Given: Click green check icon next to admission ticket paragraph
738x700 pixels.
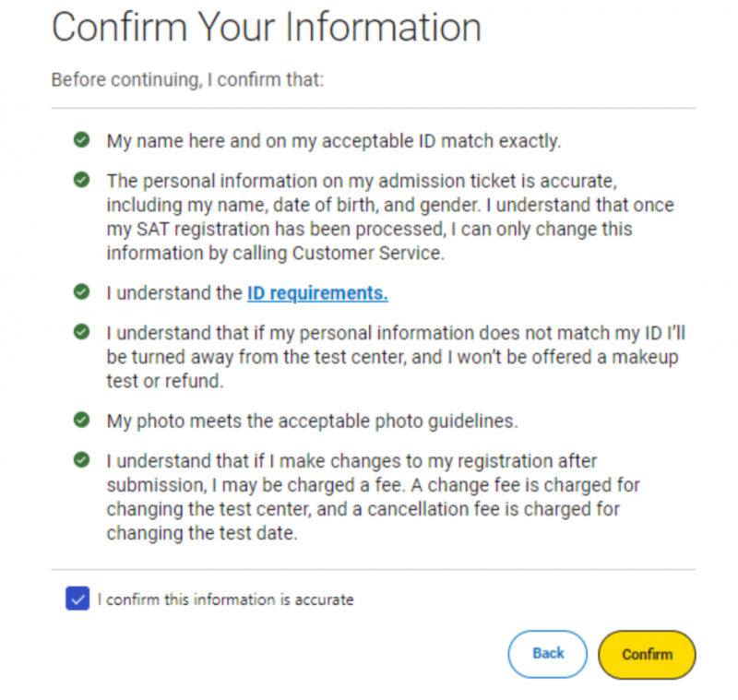Looking at the screenshot, I should 81,180.
